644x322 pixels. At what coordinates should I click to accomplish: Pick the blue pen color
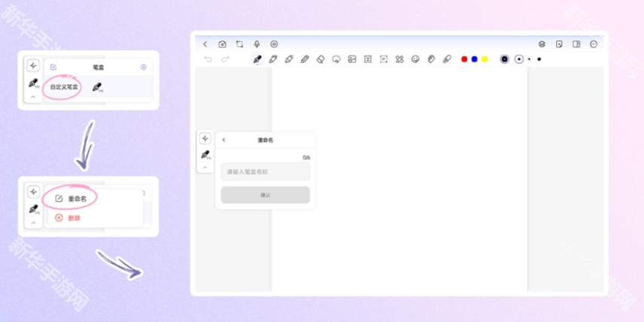tap(475, 59)
